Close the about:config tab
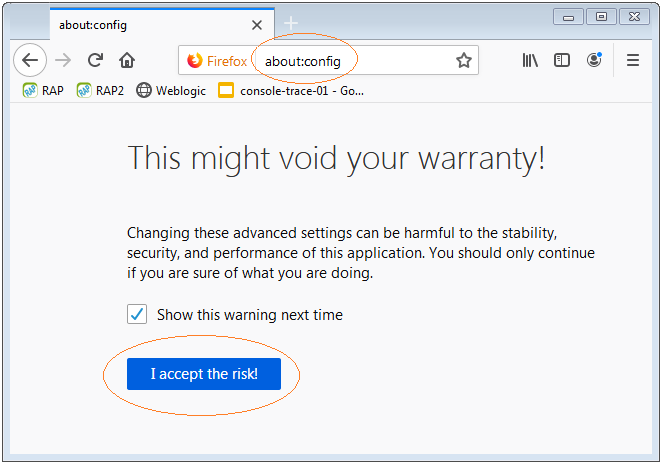Viewport: 662px width, 464px height. click(257, 25)
